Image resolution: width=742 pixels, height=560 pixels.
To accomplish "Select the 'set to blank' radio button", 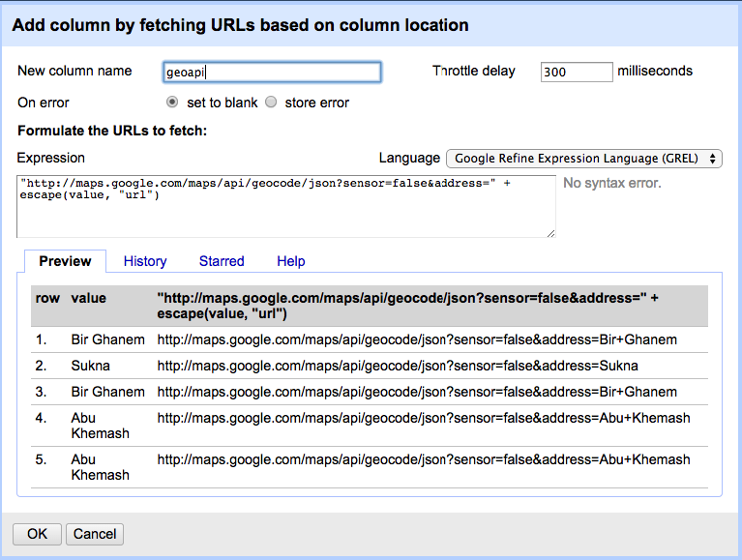I will (172, 103).
